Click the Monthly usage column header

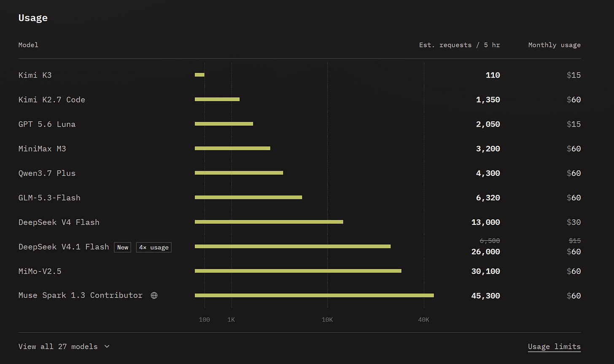click(555, 45)
